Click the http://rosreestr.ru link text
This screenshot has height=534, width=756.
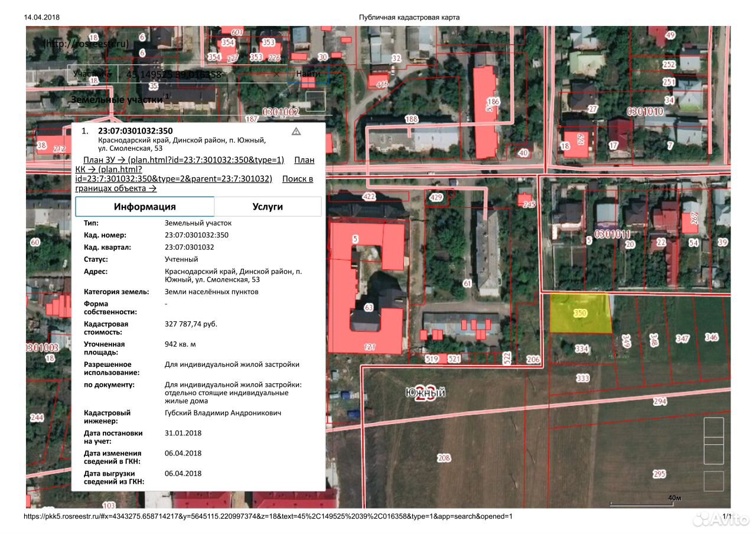tap(86, 44)
